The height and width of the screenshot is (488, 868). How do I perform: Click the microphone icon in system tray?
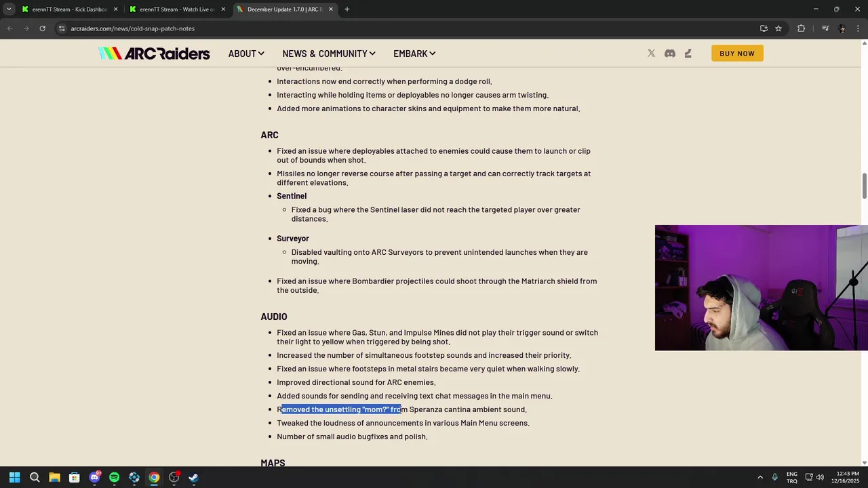(774, 477)
